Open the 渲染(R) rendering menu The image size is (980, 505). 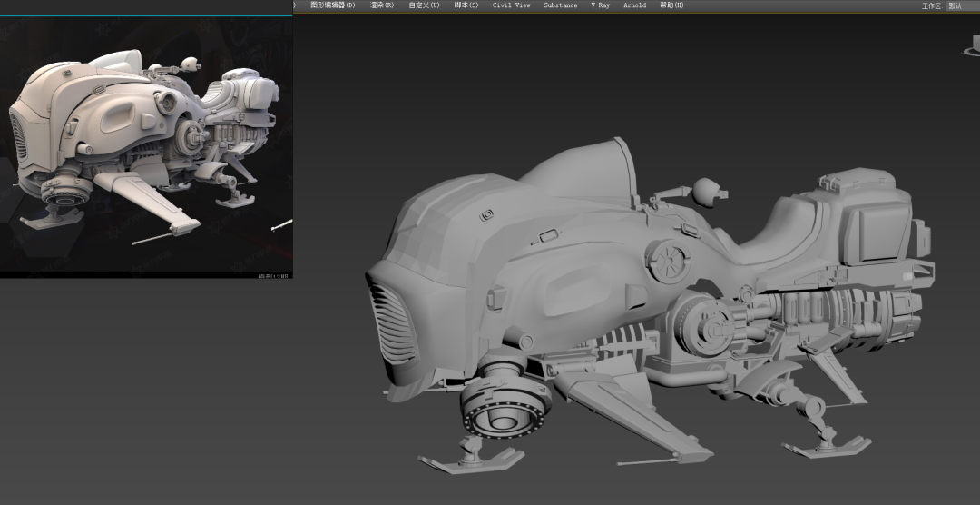[x=382, y=5]
